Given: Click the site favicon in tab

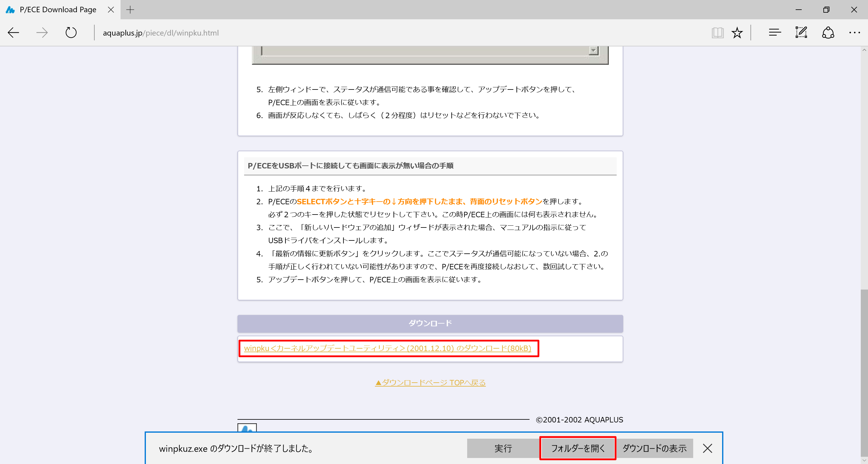Looking at the screenshot, I should coord(10,10).
